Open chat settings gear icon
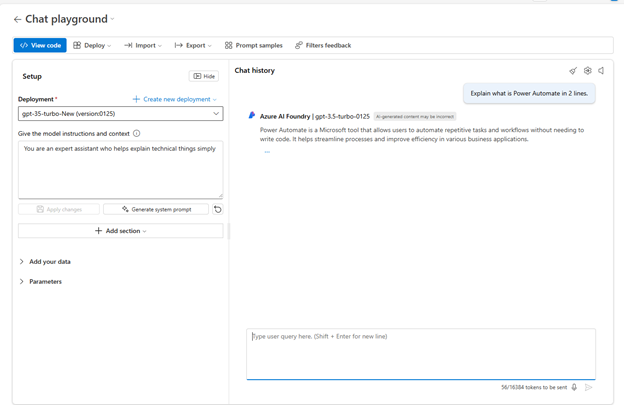 coord(587,70)
